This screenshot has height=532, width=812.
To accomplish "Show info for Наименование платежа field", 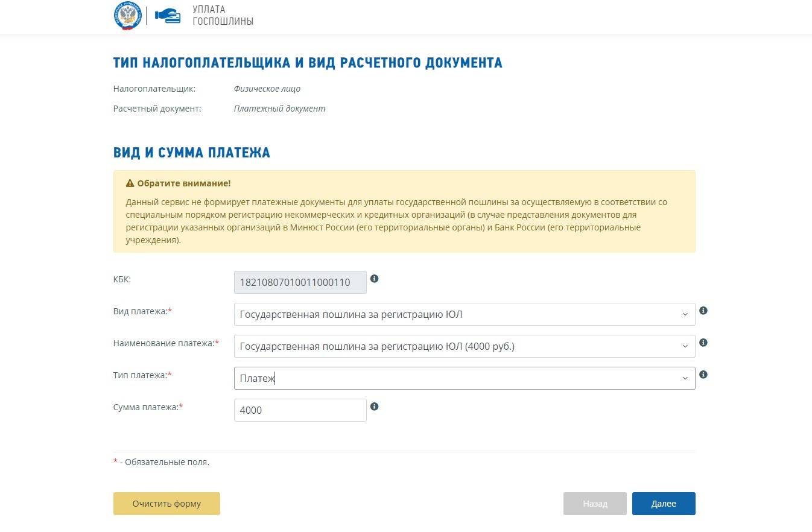I will pyautogui.click(x=703, y=343).
